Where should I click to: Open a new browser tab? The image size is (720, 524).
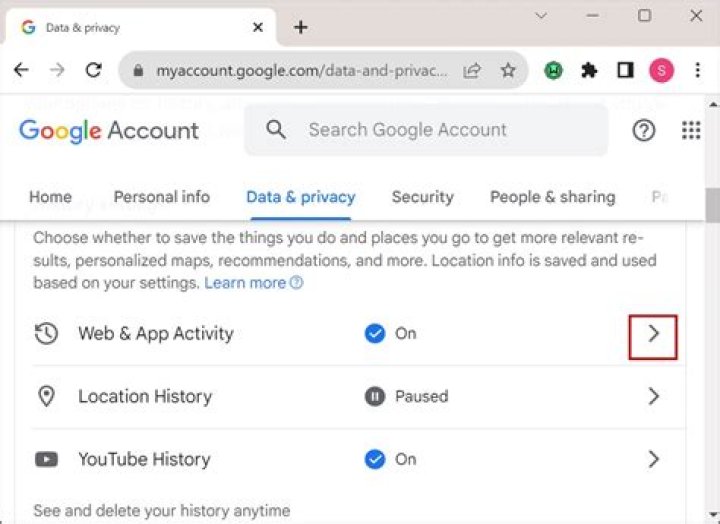coord(301,28)
